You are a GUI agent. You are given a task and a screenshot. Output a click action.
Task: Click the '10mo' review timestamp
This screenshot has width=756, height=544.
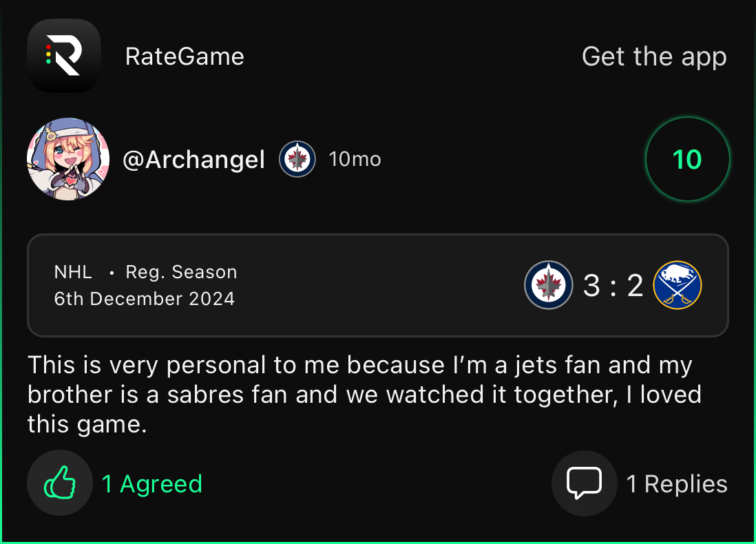point(355,160)
